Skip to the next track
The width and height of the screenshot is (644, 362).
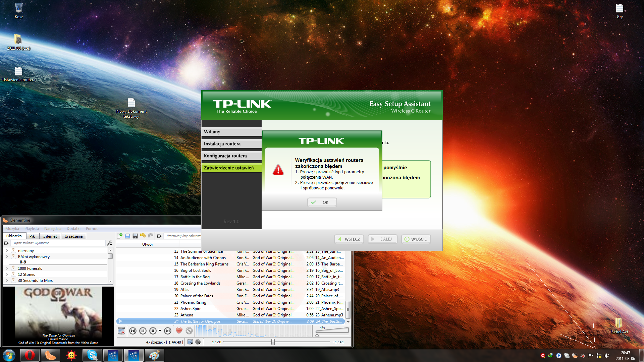(168, 331)
